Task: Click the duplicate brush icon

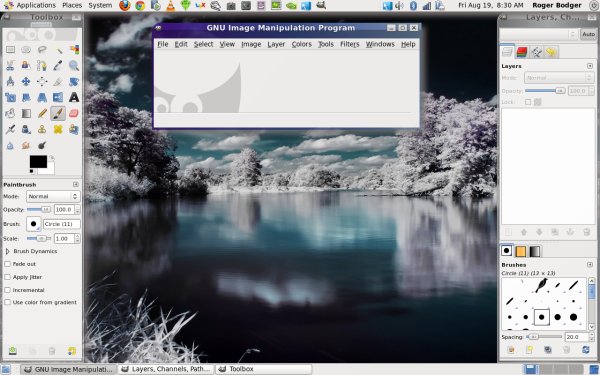Action: (x=548, y=350)
